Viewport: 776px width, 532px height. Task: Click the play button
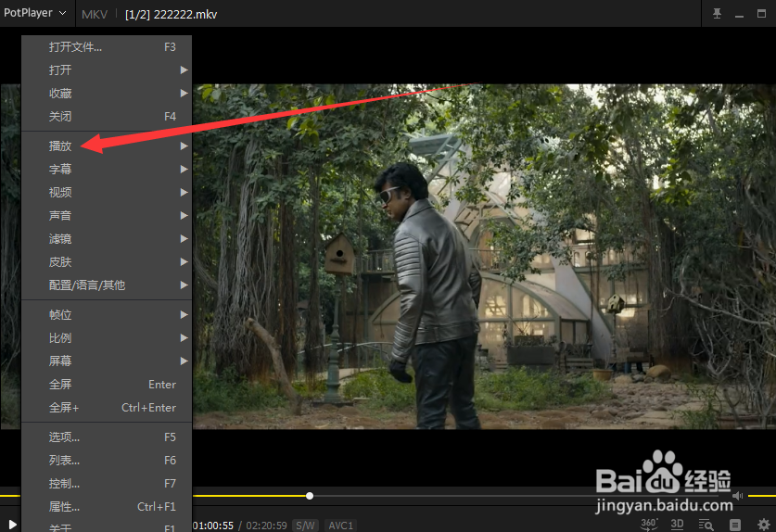pyautogui.click(x=12, y=525)
